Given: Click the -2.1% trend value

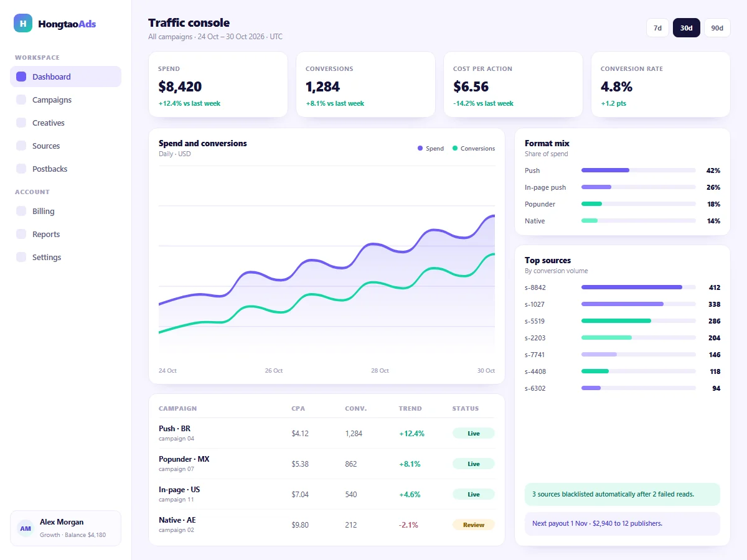Looking at the screenshot, I should click(408, 525).
